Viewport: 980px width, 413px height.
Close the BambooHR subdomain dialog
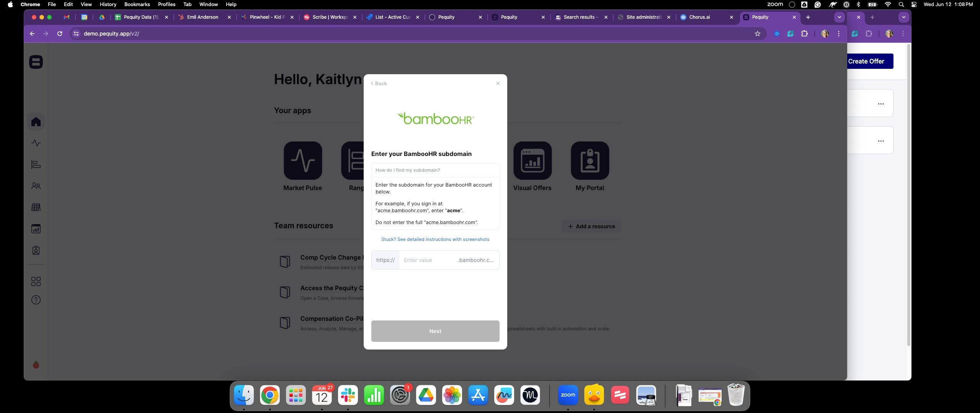coord(498,83)
